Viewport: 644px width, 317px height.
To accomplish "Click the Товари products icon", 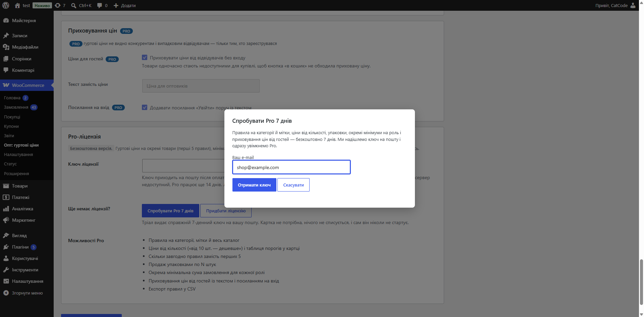I will pyautogui.click(x=6, y=186).
